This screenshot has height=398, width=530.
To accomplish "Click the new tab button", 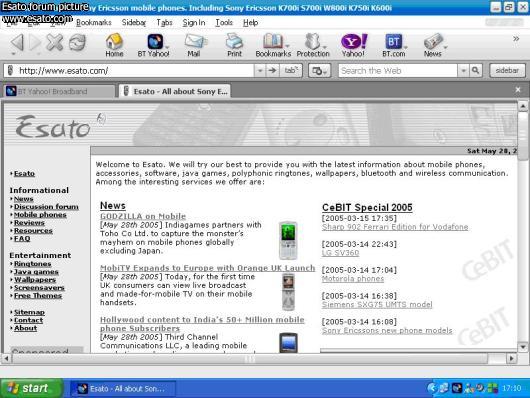I will click(290, 71).
